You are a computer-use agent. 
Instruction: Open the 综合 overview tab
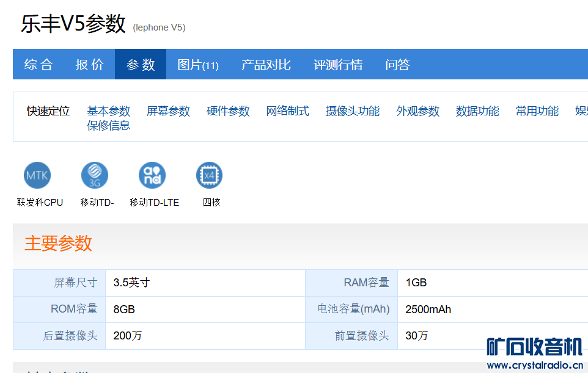39,65
